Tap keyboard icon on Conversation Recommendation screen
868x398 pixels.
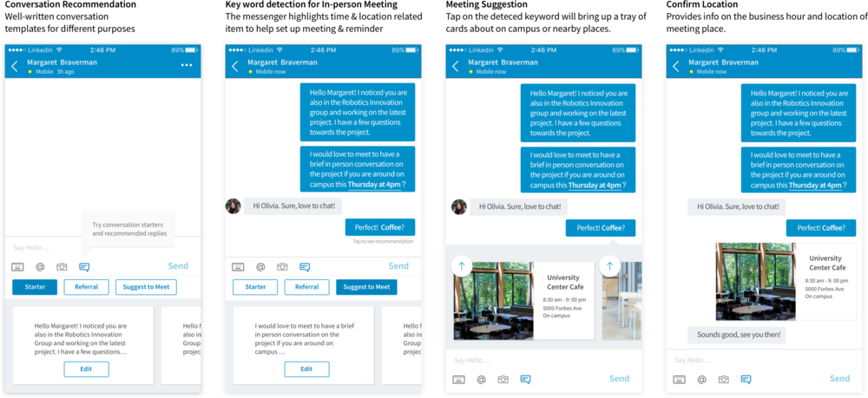17,267
